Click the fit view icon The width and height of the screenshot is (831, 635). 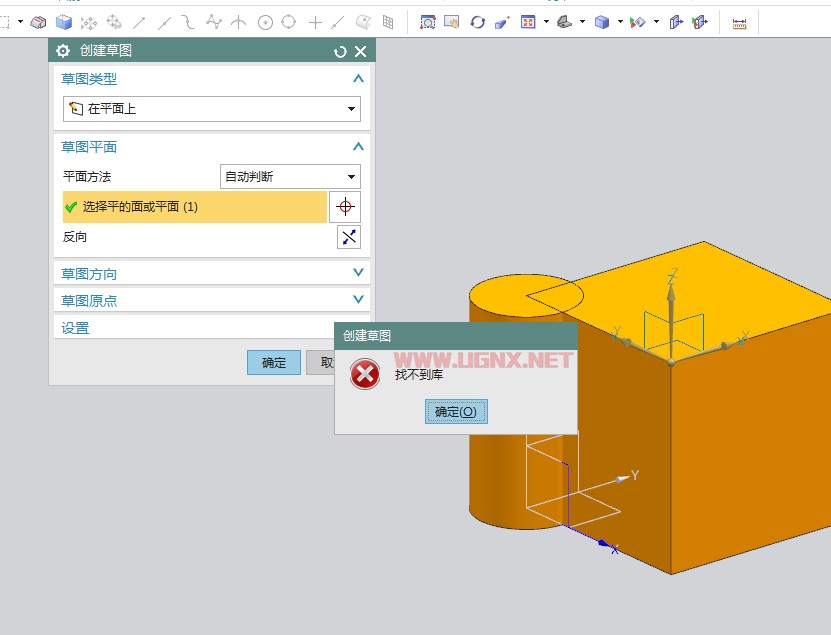528,22
